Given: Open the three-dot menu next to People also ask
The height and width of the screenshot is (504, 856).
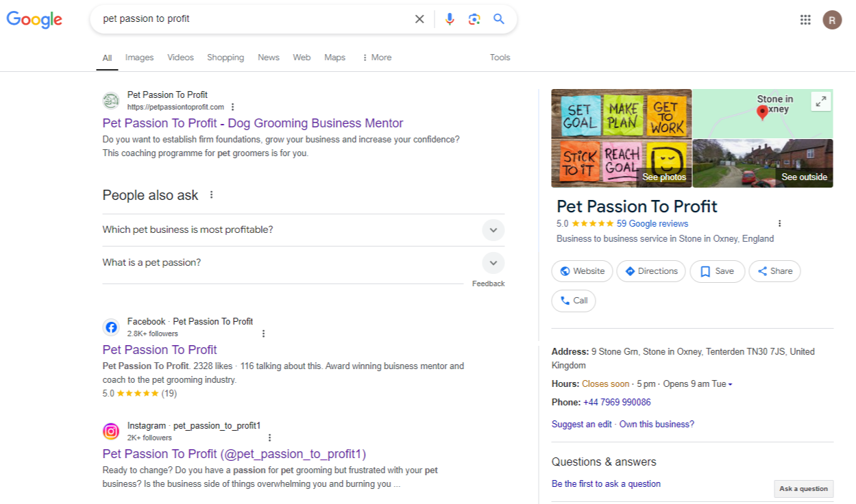Looking at the screenshot, I should tap(211, 195).
